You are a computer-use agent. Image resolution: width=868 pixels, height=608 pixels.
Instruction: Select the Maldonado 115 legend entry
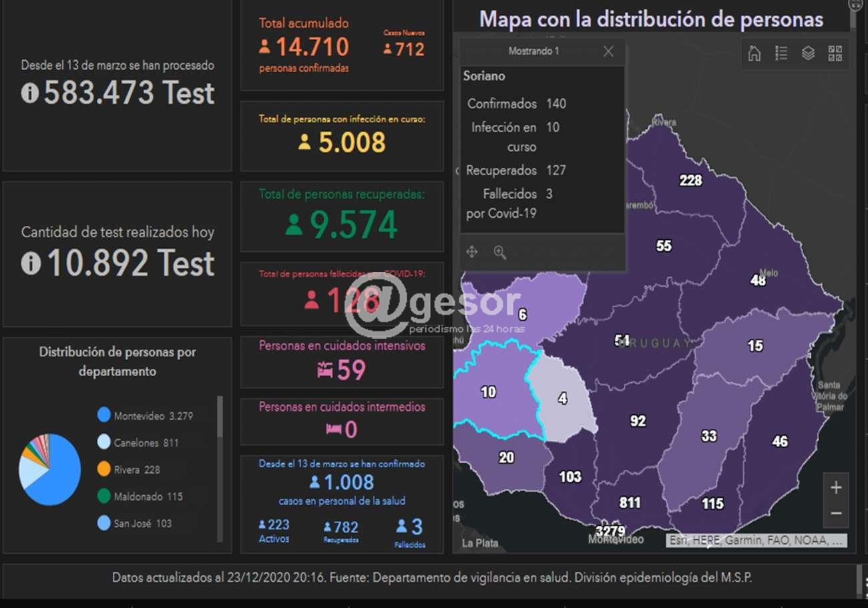tap(148, 496)
